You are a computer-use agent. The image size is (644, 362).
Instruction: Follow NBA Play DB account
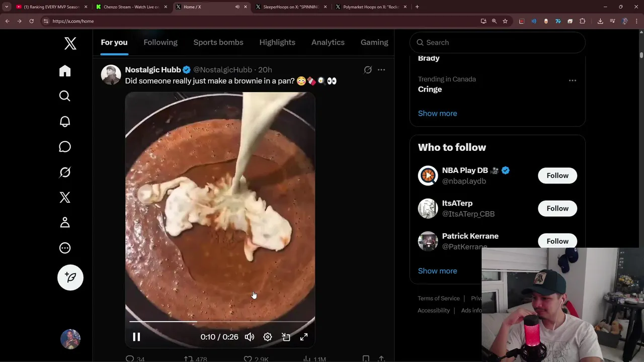(557, 175)
